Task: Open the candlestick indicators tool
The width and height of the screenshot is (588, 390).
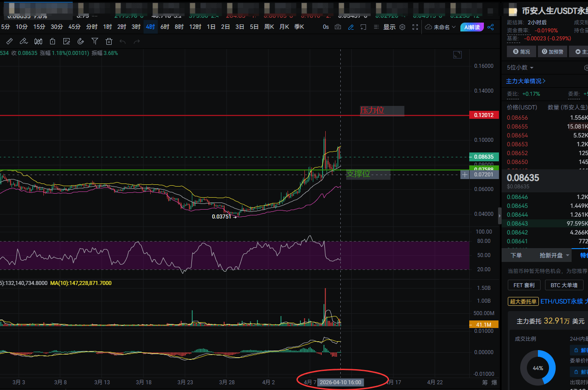Action: 38,41
